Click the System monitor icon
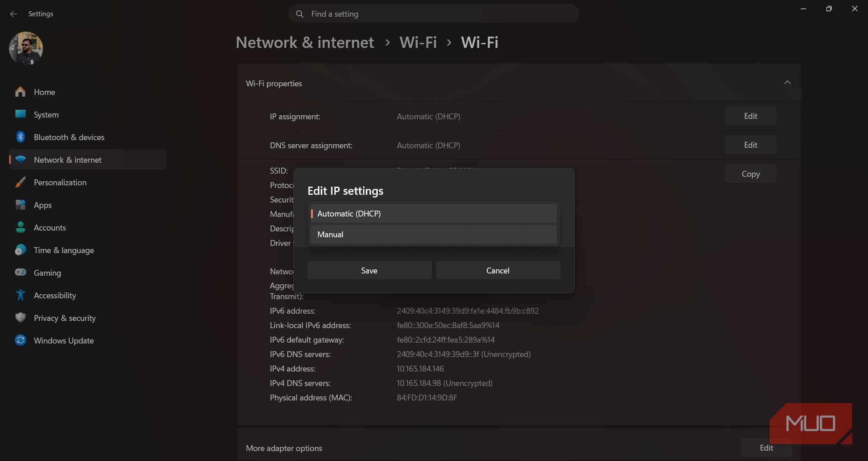Viewport: 868px width, 461px height. pyautogui.click(x=20, y=114)
